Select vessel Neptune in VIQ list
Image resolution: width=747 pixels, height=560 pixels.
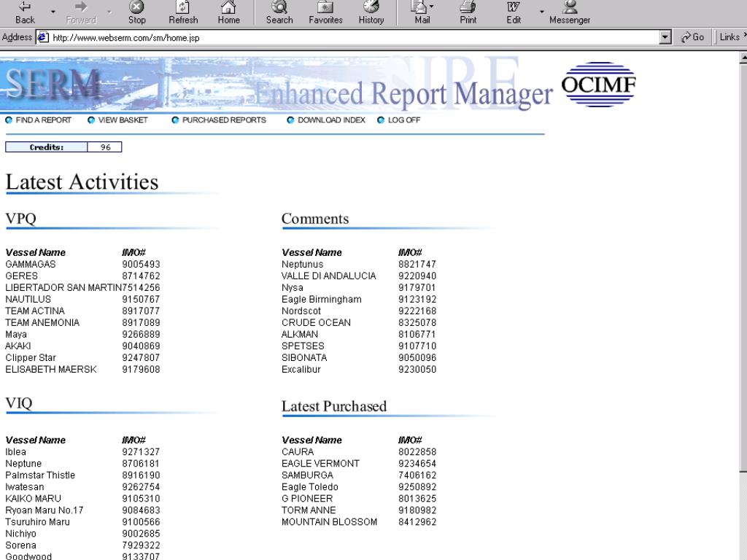click(x=23, y=464)
